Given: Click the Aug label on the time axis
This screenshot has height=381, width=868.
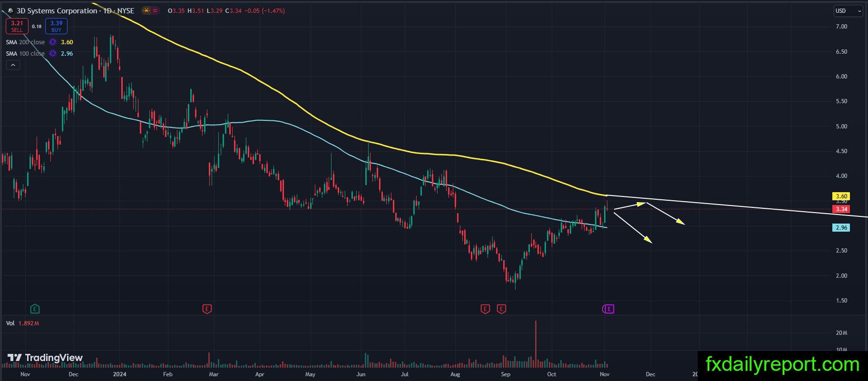Looking at the screenshot, I should (x=455, y=374).
